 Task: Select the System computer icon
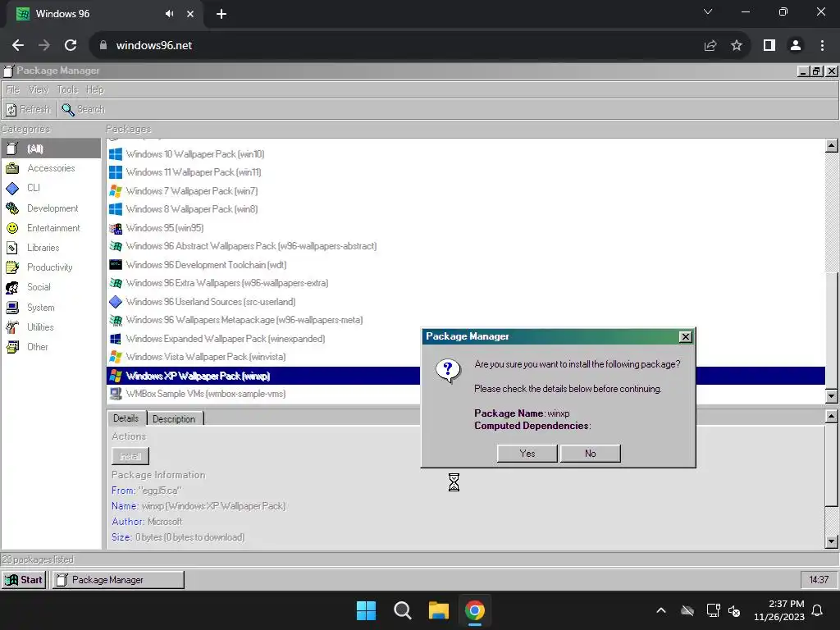(11, 307)
